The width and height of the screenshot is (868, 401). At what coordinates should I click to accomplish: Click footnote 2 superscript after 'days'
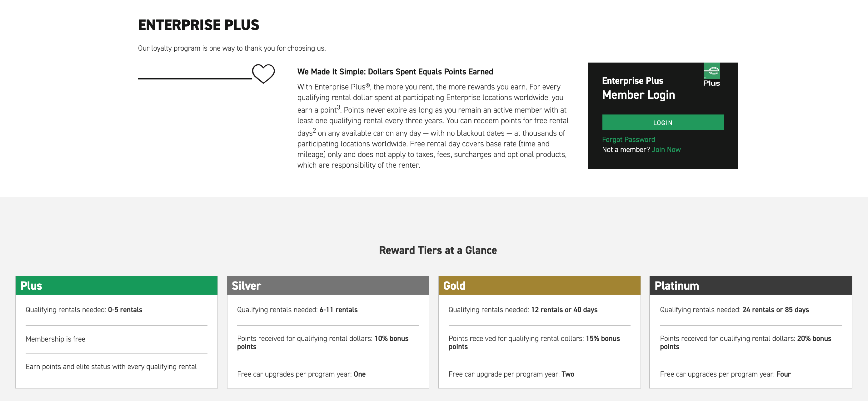314,130
